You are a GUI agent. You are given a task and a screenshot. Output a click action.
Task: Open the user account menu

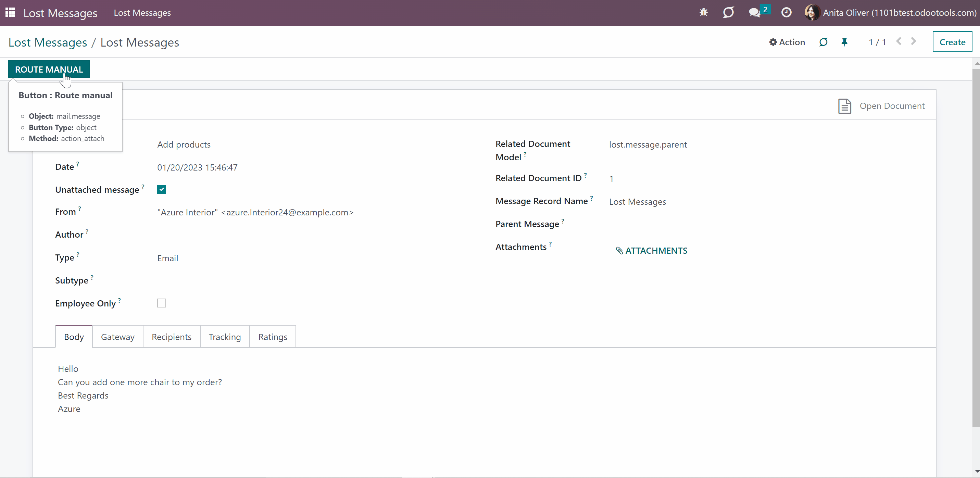[890, 13]
